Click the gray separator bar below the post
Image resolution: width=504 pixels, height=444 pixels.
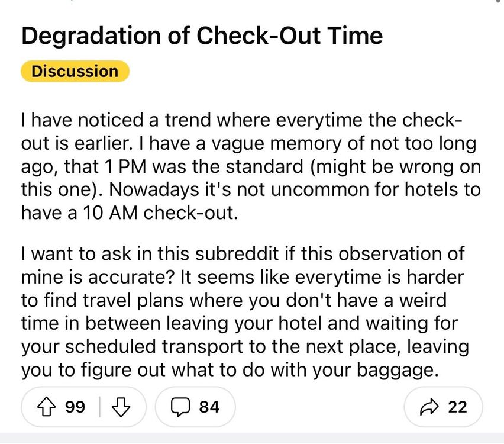(x=252, y=439)
